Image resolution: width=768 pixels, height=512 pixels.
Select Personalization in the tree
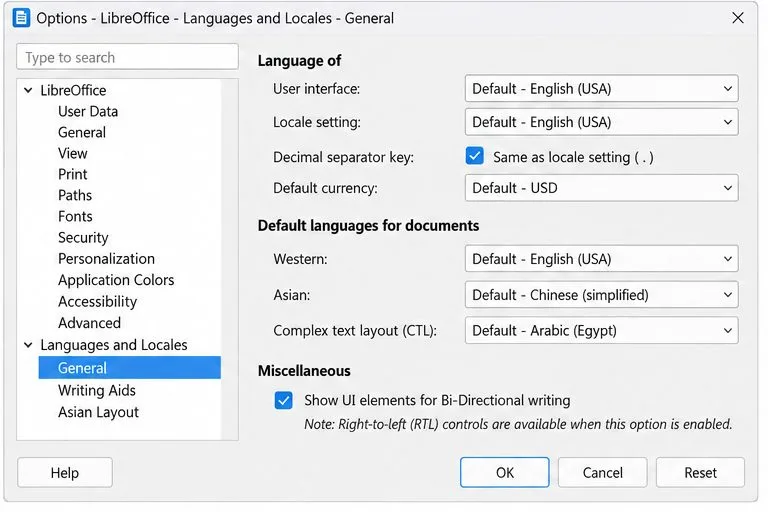coord(106,259)
